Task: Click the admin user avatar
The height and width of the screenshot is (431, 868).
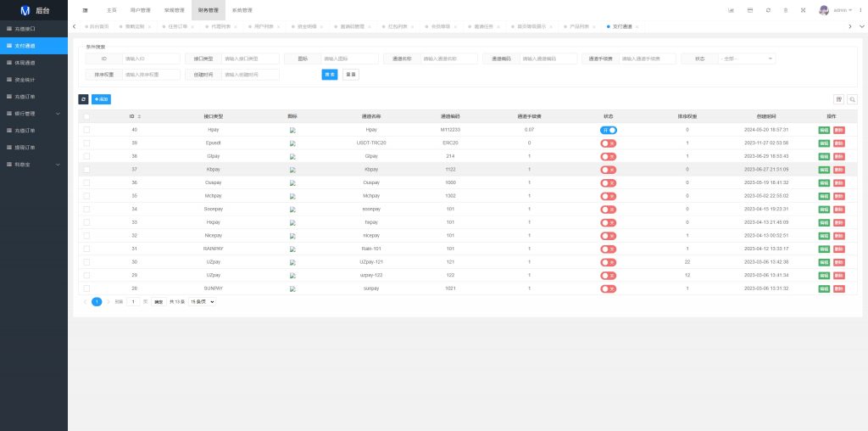Action: [x=824, y=10]
